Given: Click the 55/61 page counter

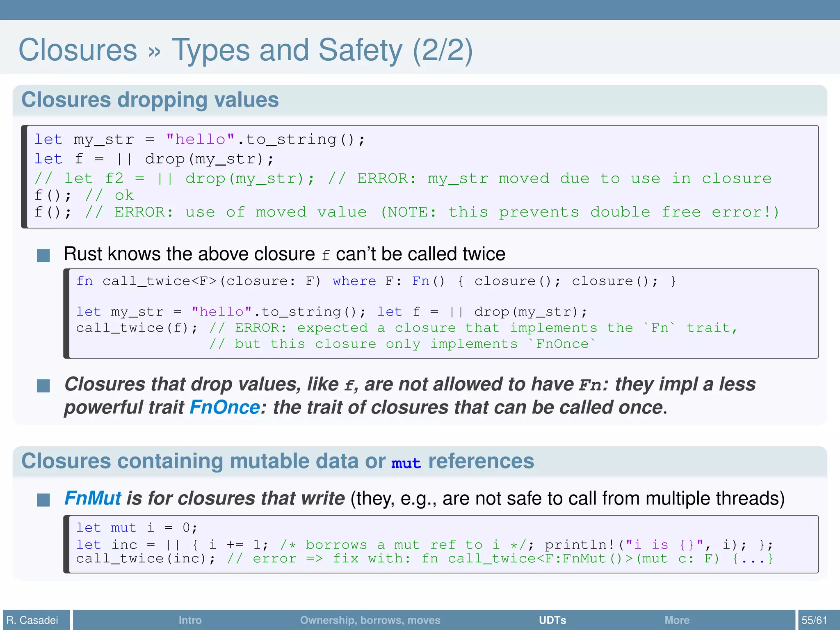Looking at the screenshot, I should 814,620.
